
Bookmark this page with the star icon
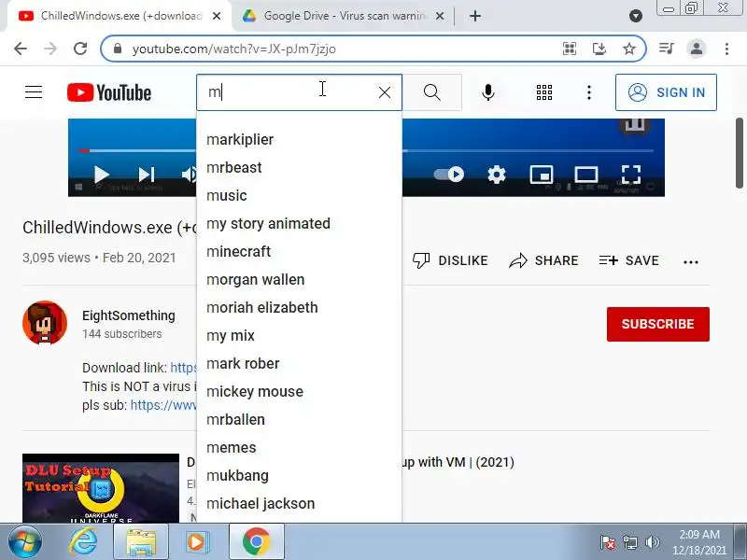[629, 49]
